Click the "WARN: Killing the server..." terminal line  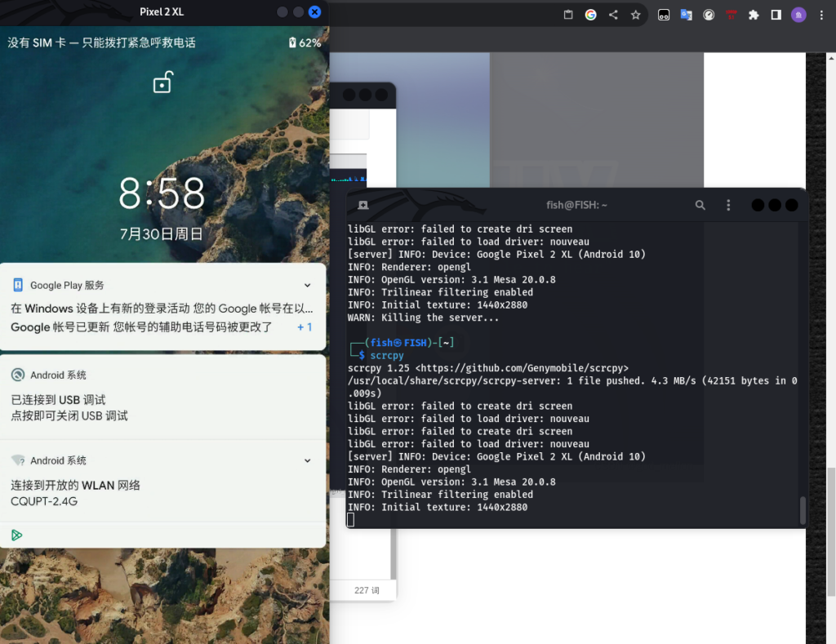[424, 318]
